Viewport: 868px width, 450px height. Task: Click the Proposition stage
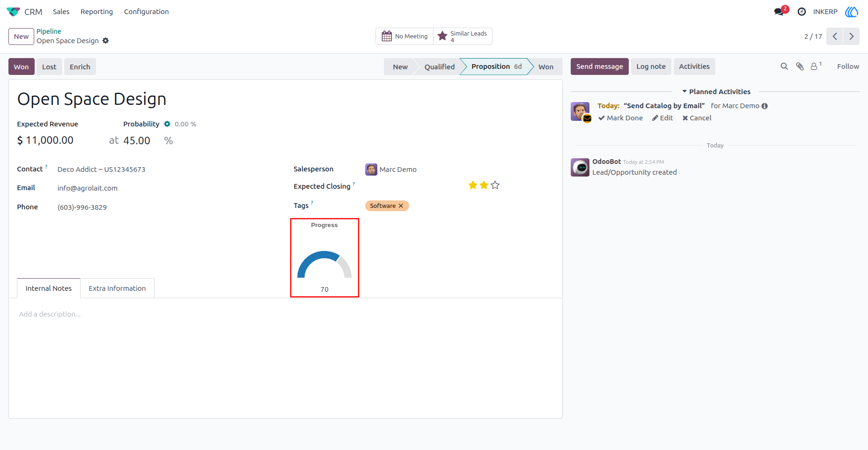point(496,66)
